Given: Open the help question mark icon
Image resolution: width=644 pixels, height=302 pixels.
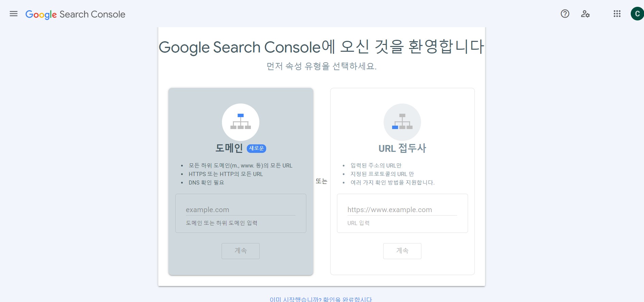Looking at the screenshot, I should pos(565,14).
